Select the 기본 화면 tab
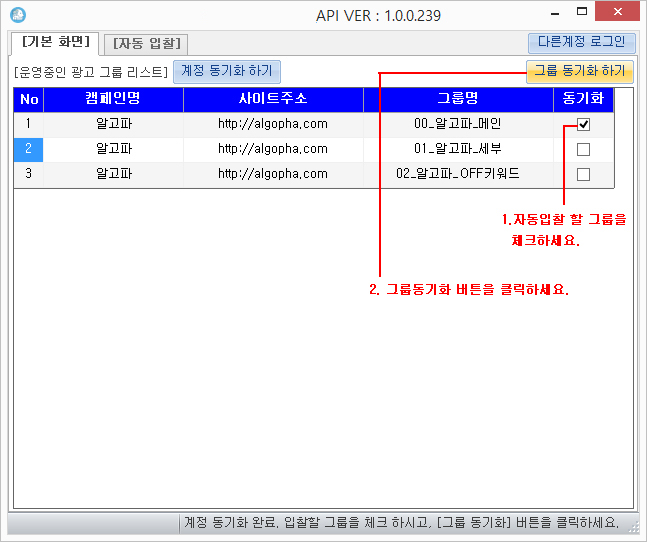The height and width of the screenshot is (542, 647). coord(56,42)
